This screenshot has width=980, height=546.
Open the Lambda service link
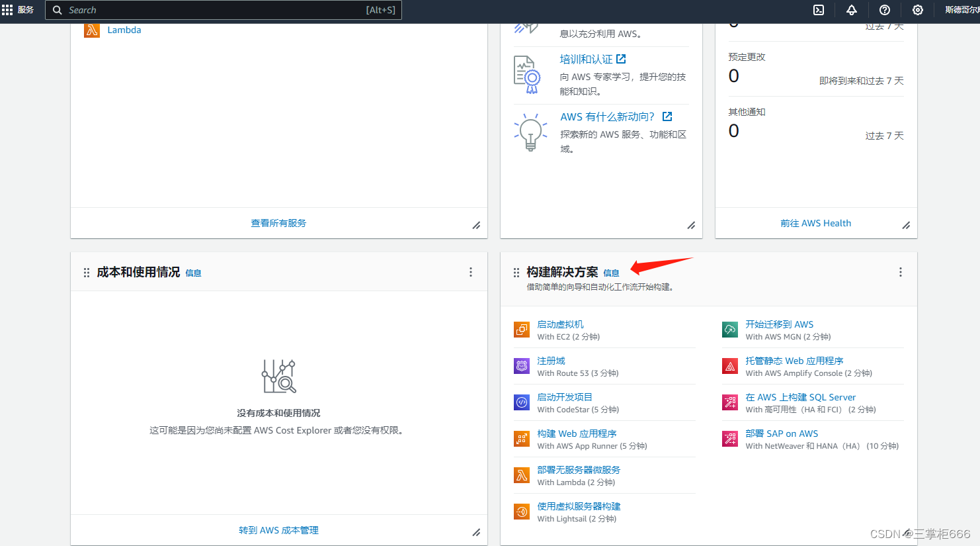(x=124, y=30)
